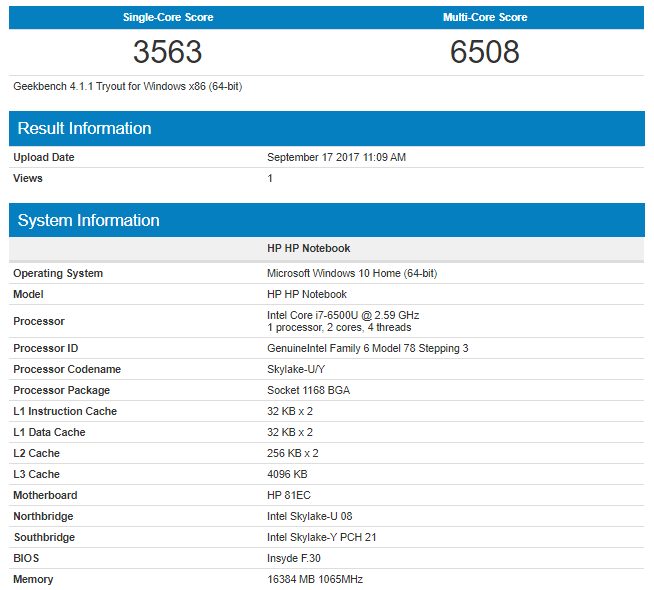Click the bold HP HP Notebook heading
This screenshot has width=654, height=590.
tap(309, 248)
